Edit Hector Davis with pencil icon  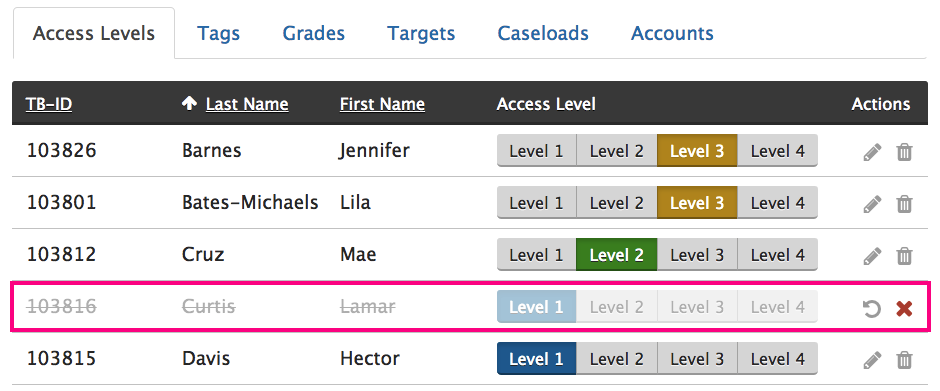click(872, 360)
